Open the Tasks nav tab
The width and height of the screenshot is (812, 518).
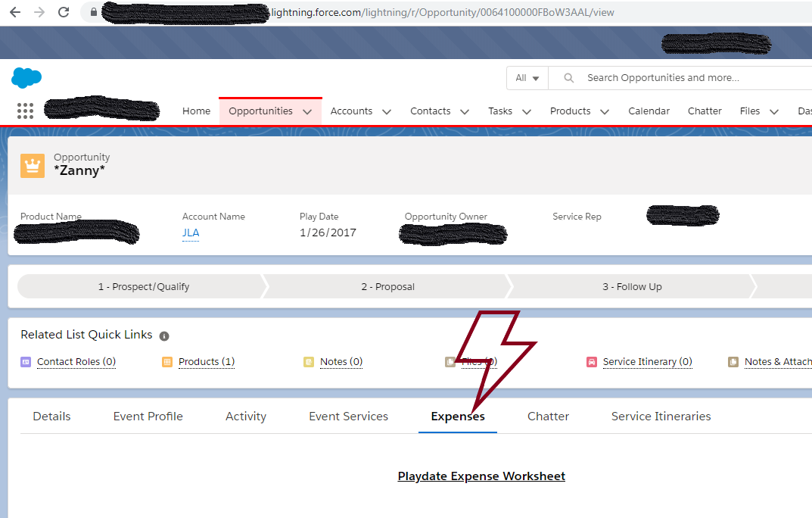[x=500, y=111]
